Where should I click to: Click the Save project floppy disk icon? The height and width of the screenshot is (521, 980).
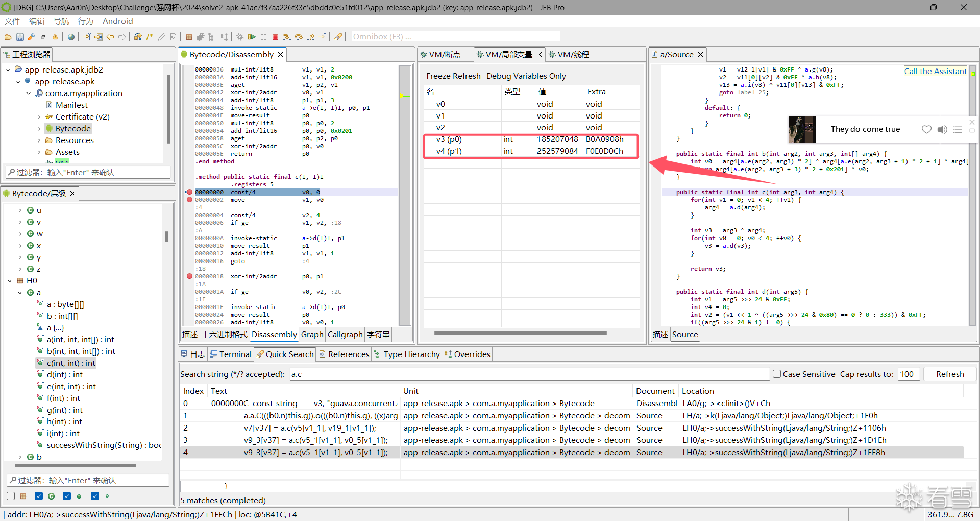[x=20, y=37]
